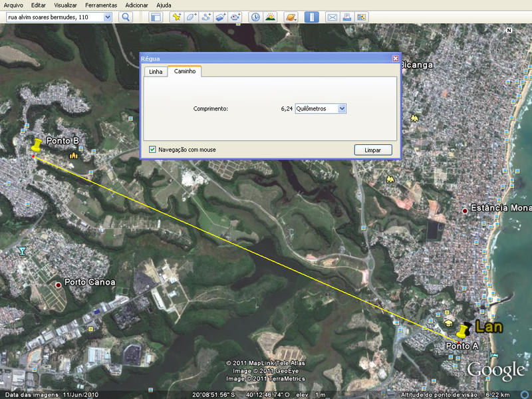Open view in Google Maps icon
The width and height of the screenshot is (532, 399).
point(361,17)
